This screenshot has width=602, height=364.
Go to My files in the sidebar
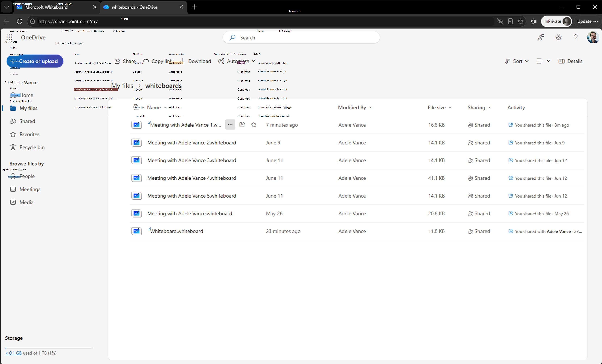(28, 108)
